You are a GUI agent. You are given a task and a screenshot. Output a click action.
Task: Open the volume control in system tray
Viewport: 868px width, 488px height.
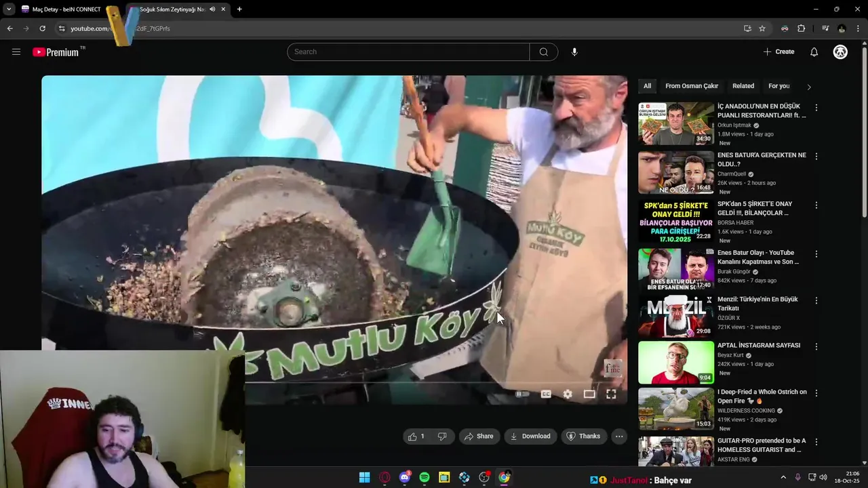click(x=823, y=477)
